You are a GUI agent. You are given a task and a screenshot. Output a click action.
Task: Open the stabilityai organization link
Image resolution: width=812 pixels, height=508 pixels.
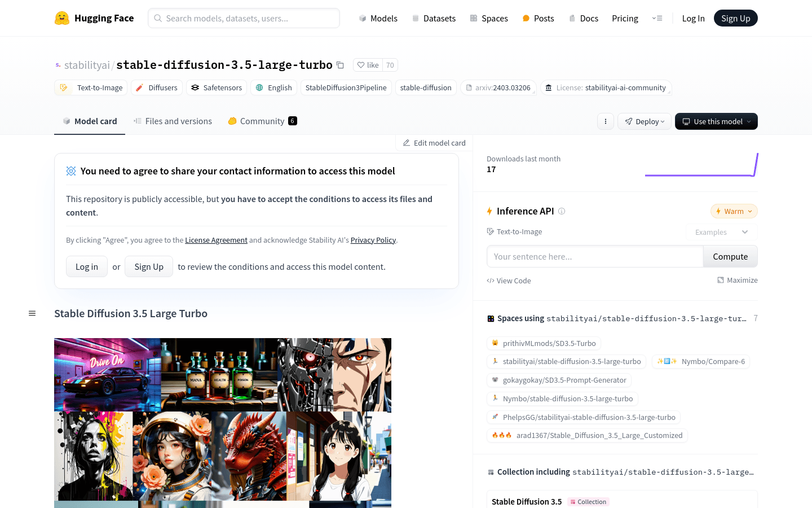point(87,65)
